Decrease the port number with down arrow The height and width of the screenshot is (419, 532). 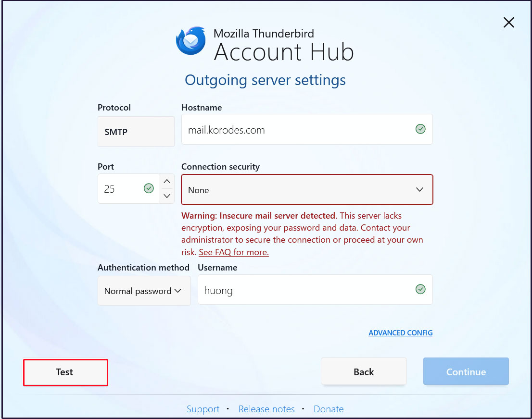point(166,196)
